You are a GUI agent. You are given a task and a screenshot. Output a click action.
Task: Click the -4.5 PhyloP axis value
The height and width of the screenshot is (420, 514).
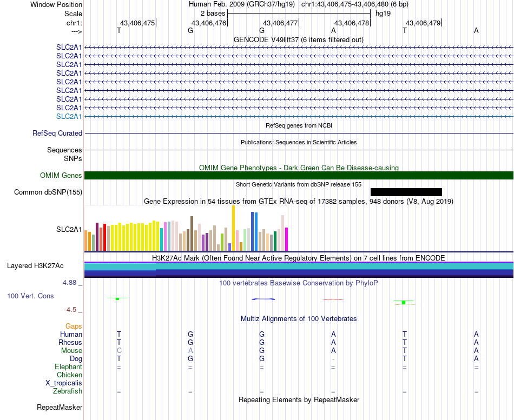(x=70, y=310)
